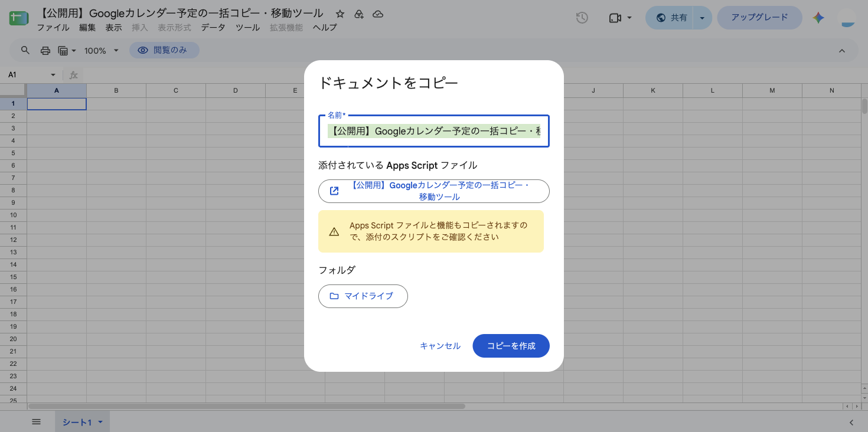Click the fx formula icon
Viewport: 868px width, 432px height.
point(74,75)
